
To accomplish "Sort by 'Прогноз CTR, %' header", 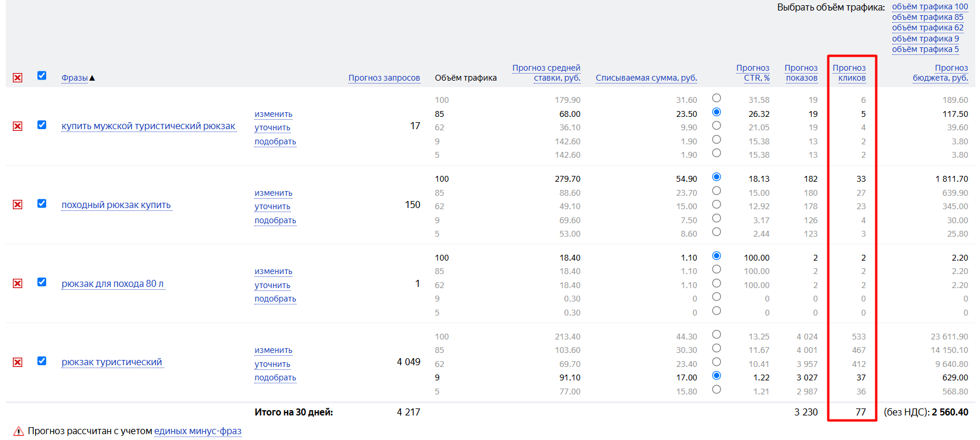I will coord(753,72).
